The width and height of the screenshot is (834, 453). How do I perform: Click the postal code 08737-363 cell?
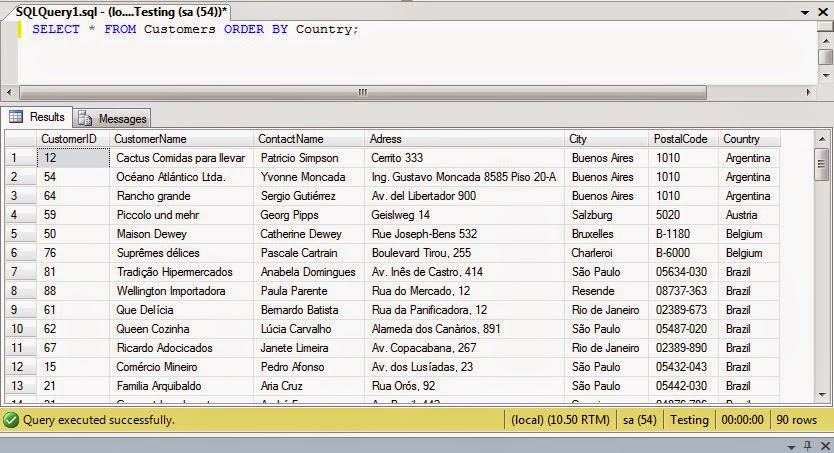pos(683,291)
